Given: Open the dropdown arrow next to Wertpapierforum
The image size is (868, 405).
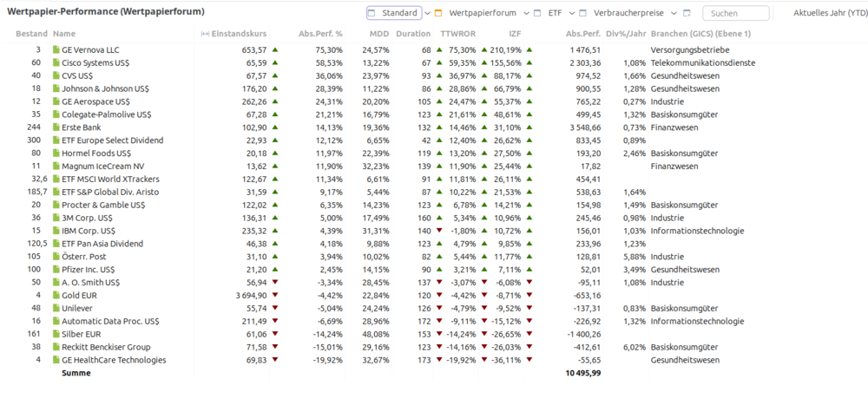Looking at the screenshot, I should point(527,13).
